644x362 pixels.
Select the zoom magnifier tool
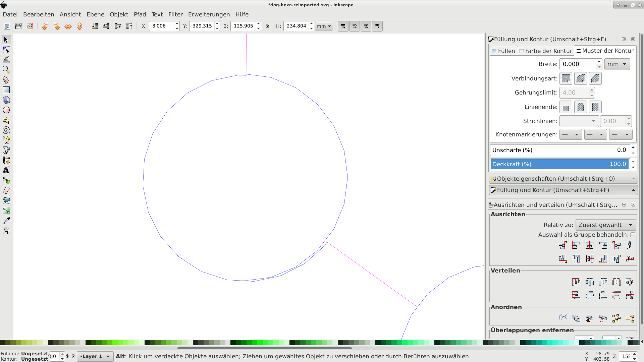6,70
